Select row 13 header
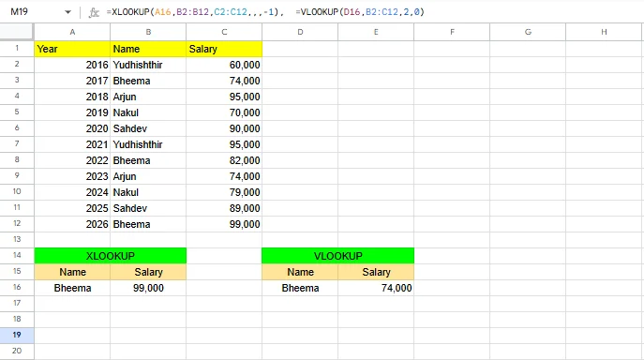Viewport: 644px width, 360px height. (x=17, y=239)
